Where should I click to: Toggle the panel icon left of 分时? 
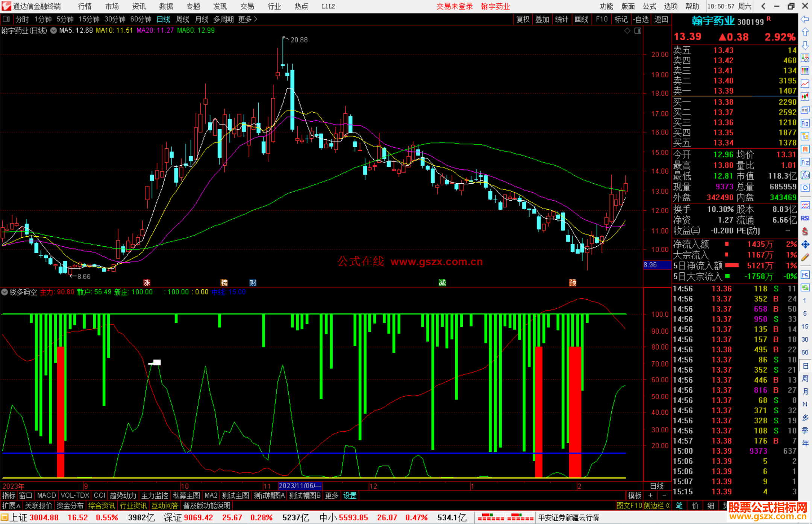[x=6, y=19]
